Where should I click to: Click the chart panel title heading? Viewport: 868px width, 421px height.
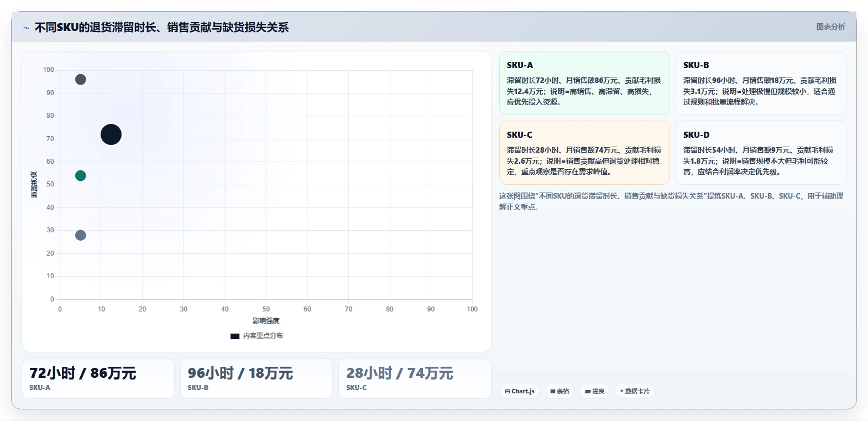click(x=161, y=28)
